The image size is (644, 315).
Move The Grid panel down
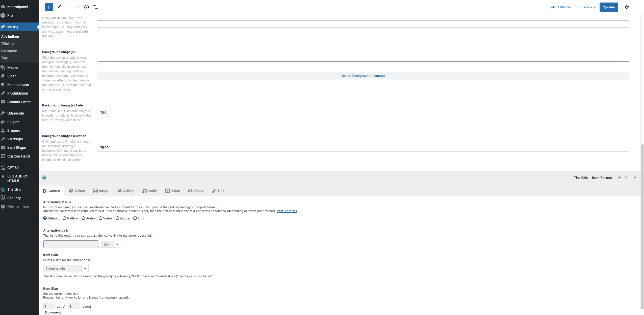[626, 177]
